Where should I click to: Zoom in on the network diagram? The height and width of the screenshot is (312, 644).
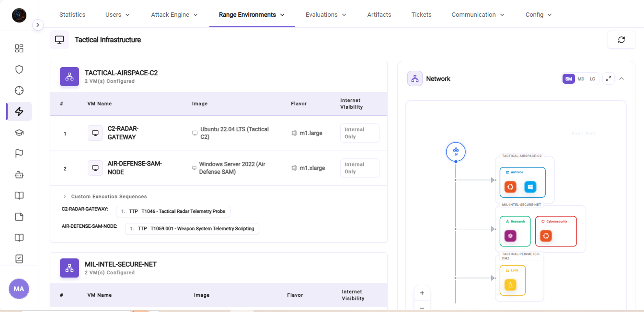click(x=422, y=293)
